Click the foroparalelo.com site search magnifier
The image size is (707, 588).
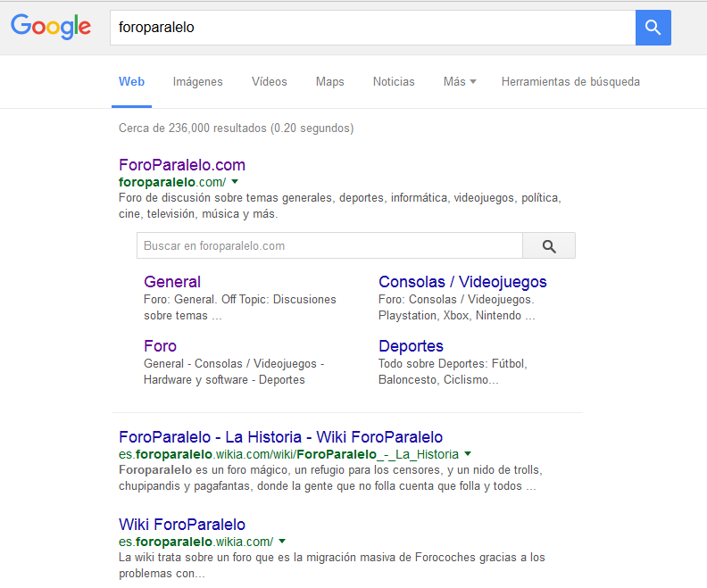click(549, 245)
